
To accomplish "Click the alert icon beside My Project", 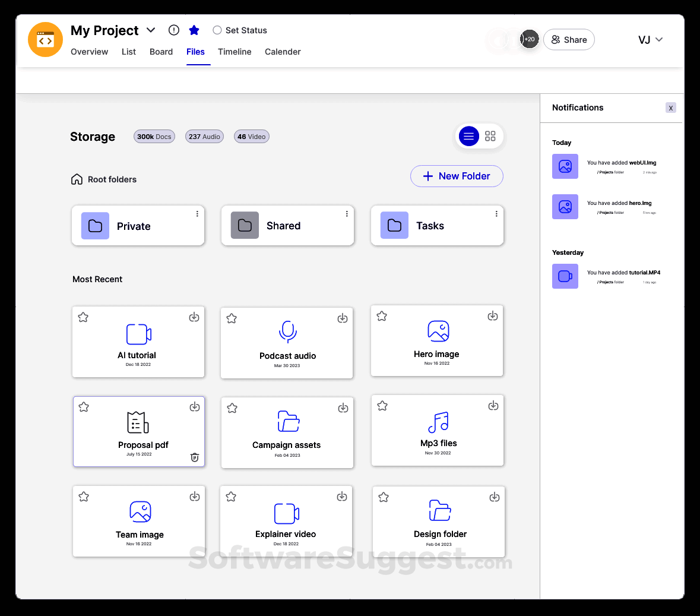I will [173, 30].
